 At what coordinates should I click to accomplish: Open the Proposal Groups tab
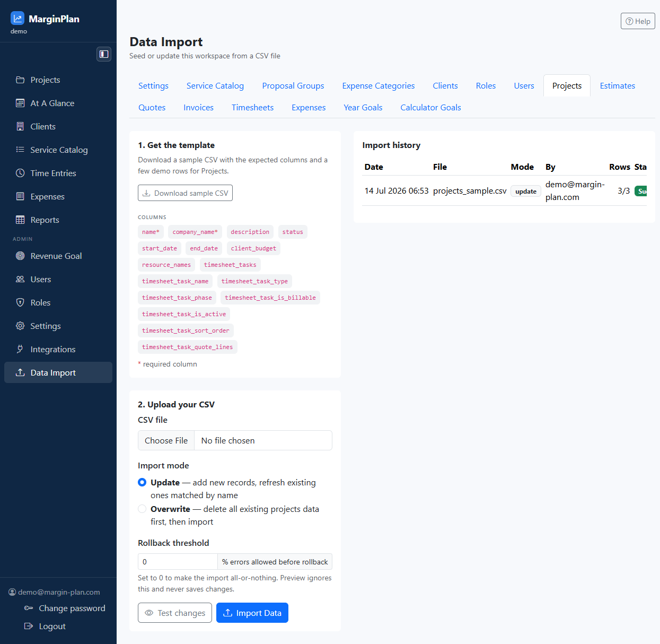[x=293, y=85]
